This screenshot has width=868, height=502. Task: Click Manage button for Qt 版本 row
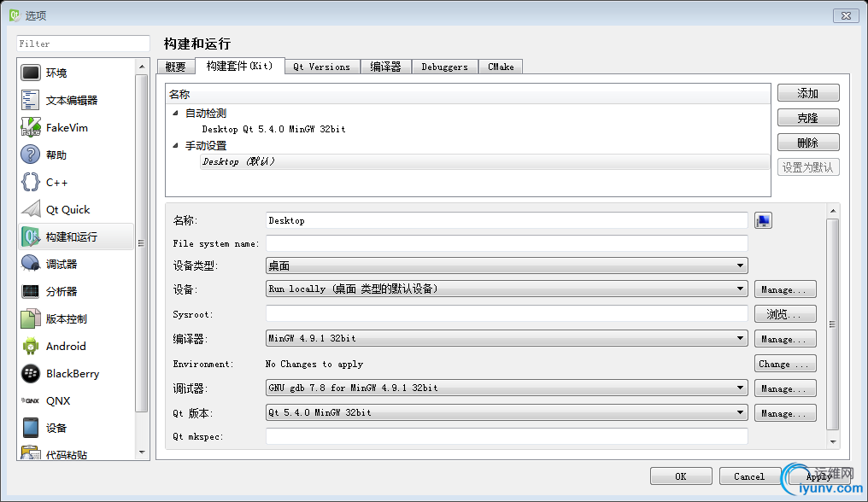[785, 413]
